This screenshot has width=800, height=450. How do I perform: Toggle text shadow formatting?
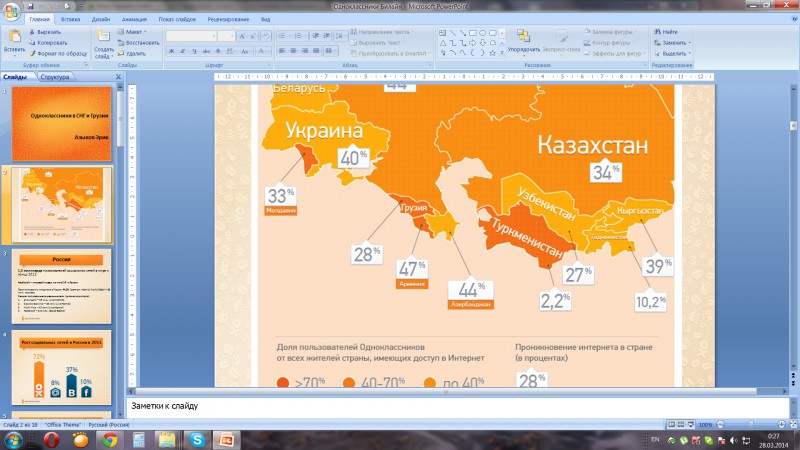click(x=218, y=51)
